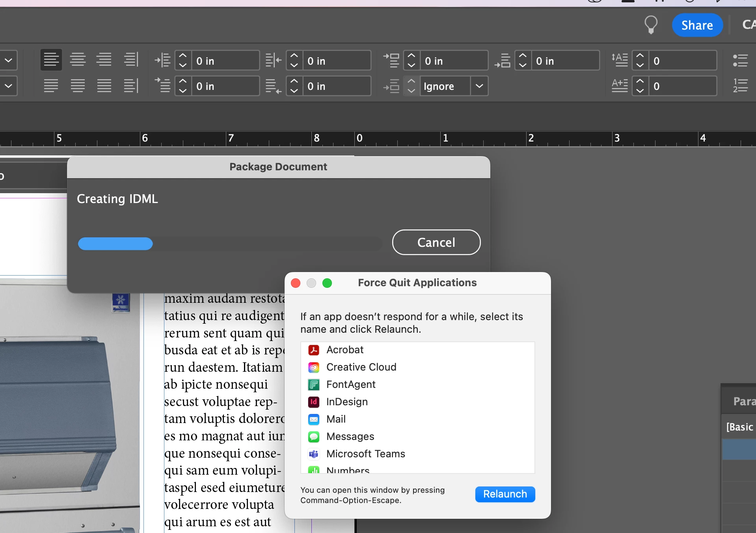The height and width of the screenshot is (533, 756).
Task: Open the Ignore space-between dropdown
Action: (479, 86)
